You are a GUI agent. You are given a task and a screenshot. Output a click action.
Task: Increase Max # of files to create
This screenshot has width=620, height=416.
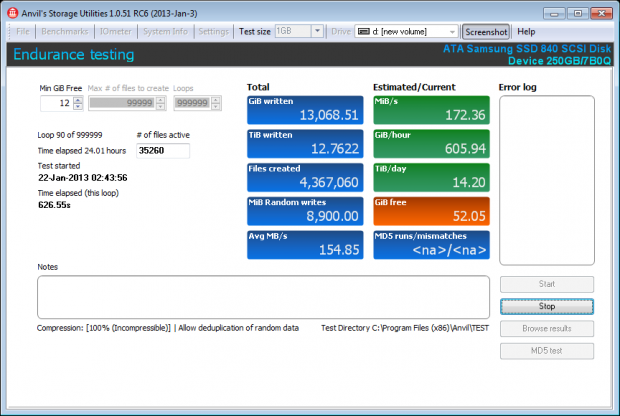161,100
